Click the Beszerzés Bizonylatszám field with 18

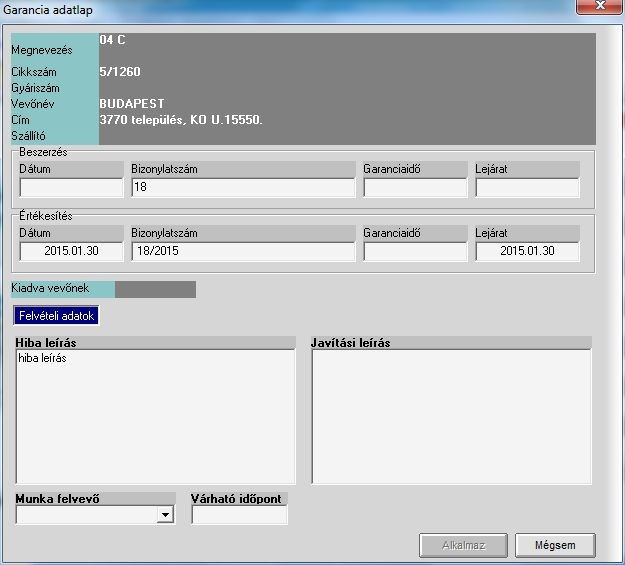[243, 187]
